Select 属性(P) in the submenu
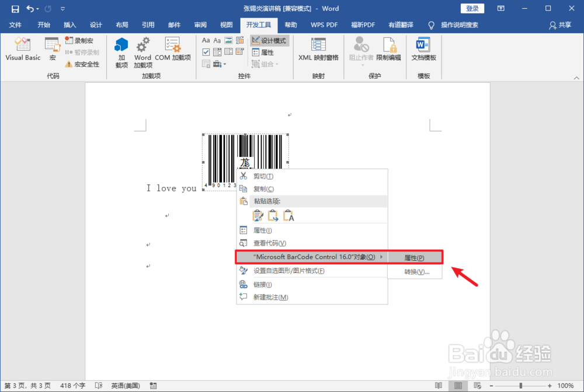584x392 pixels. (x=415, y=258)
